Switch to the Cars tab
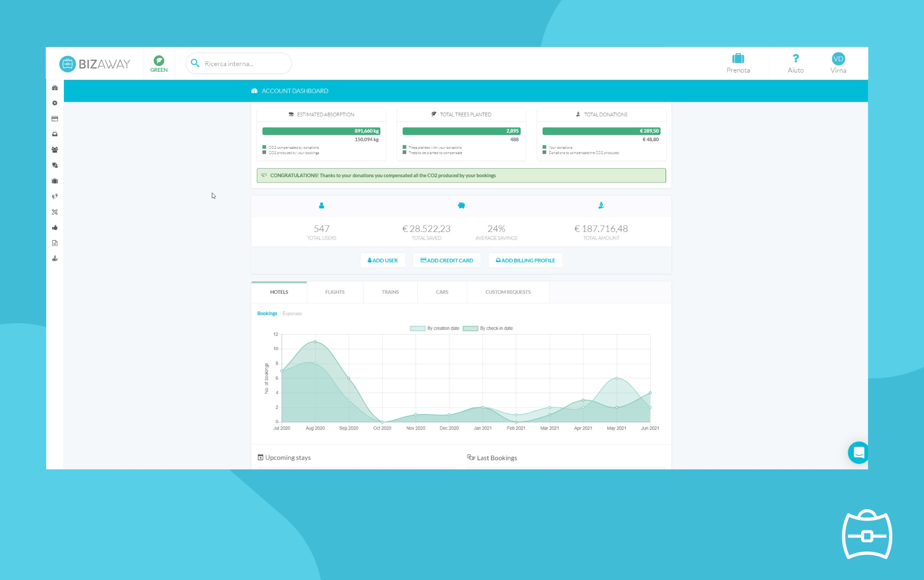The image size is (924, 580). (x=442, y=292)
